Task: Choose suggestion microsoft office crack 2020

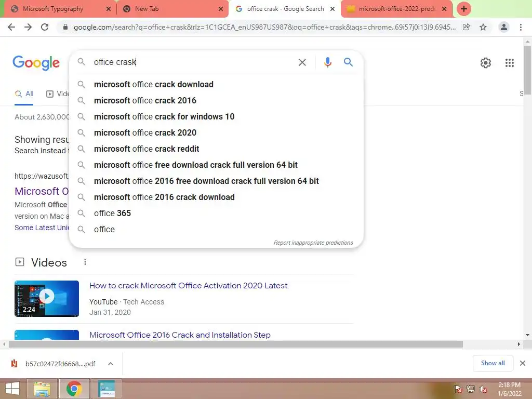Action: click(x=216, y=132)
